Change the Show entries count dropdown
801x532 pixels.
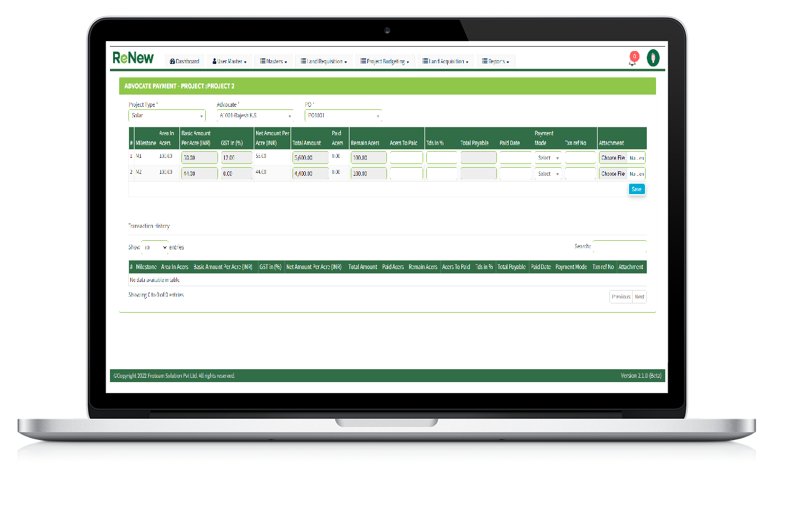[154, 247]
